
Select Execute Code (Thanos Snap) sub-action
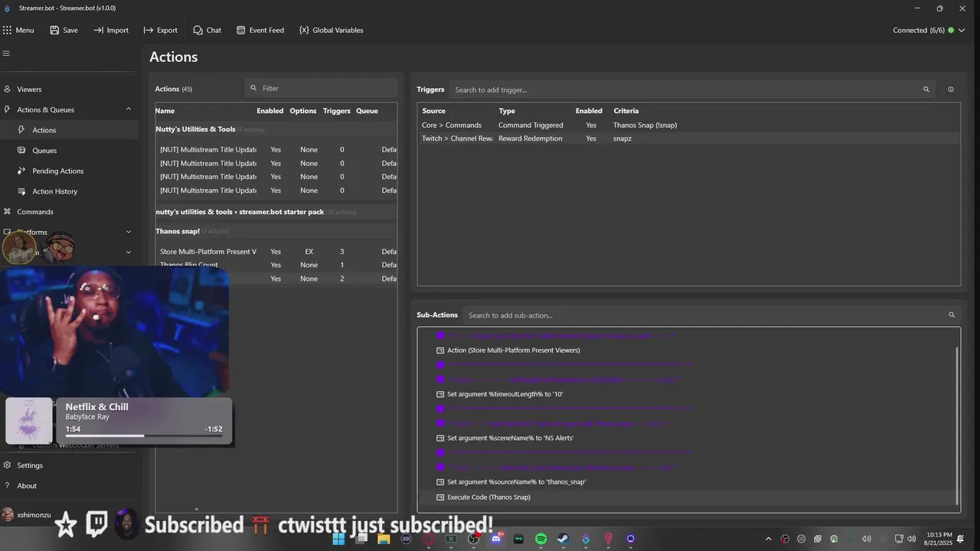(x=687, y=497)
